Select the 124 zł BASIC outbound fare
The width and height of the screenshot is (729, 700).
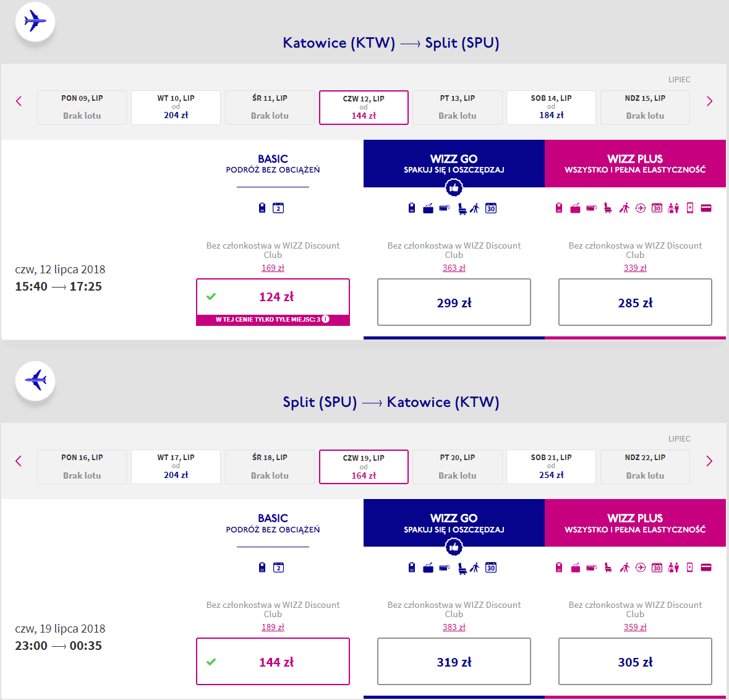(x=273, y=297)
